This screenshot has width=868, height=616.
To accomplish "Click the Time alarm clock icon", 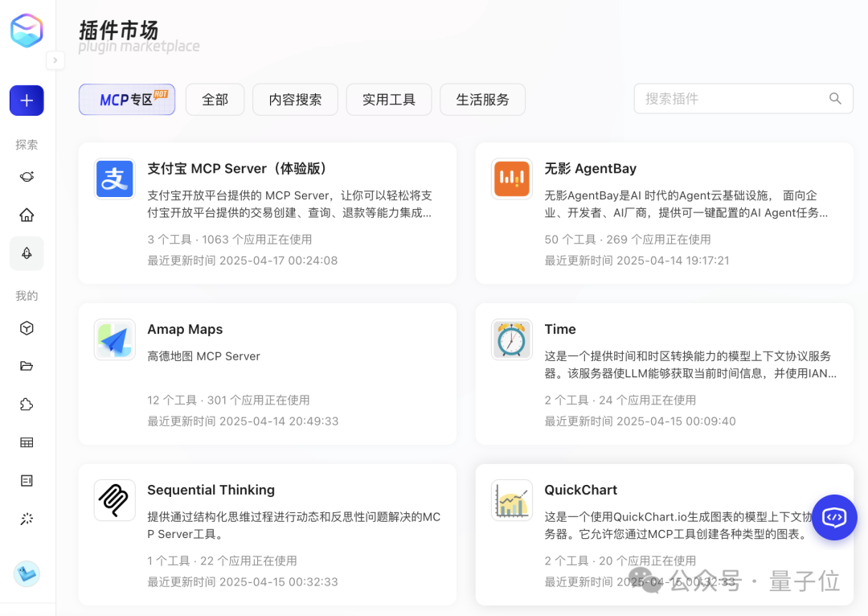I will coord(511,339).
